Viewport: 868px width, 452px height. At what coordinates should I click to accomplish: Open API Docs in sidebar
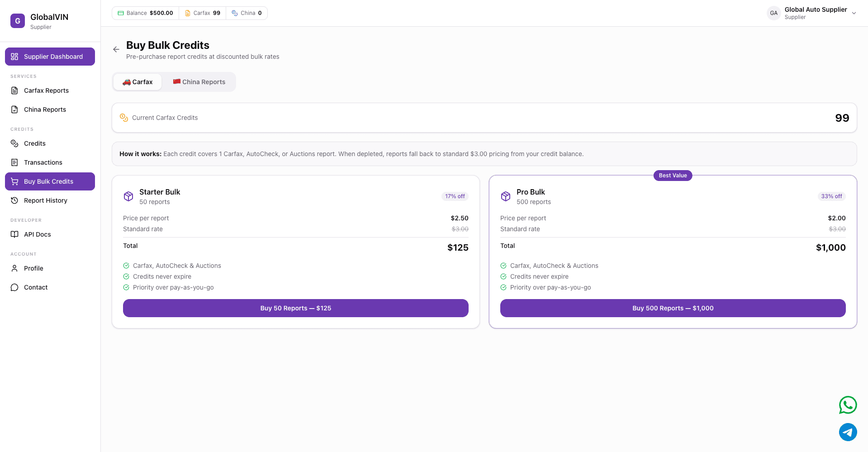tap(37, 234)
